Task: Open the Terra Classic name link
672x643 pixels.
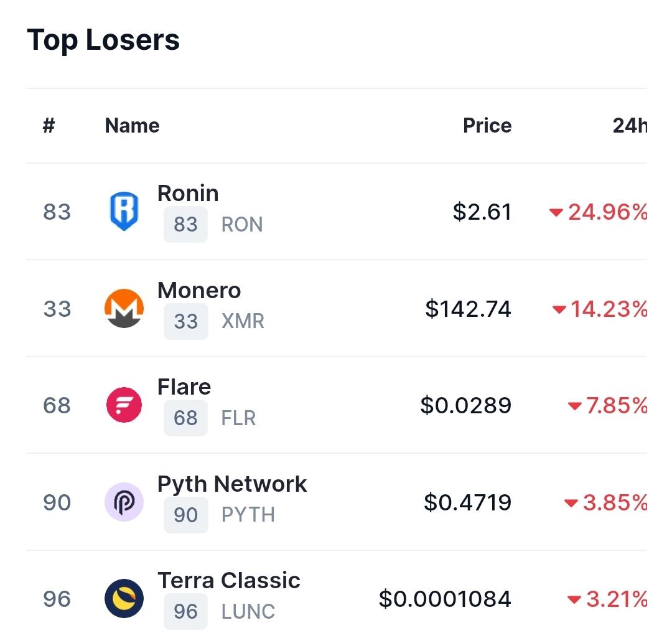Action: (229, 580)
